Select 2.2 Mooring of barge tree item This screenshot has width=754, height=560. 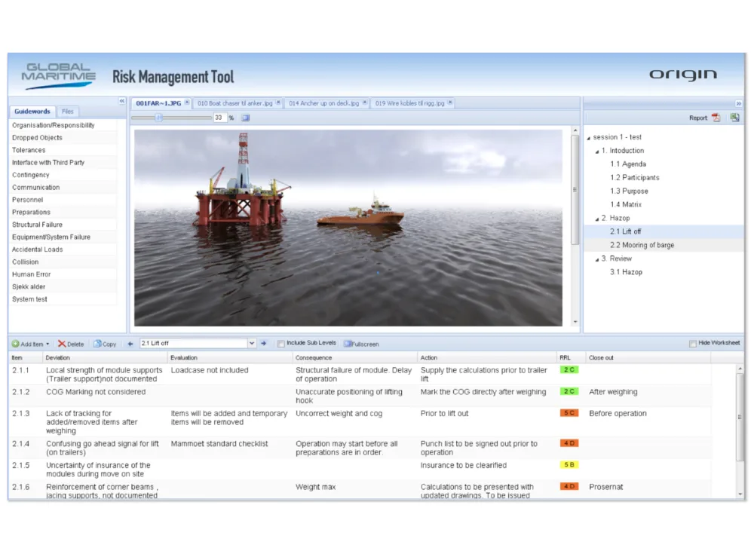click(x=642, y=245)
